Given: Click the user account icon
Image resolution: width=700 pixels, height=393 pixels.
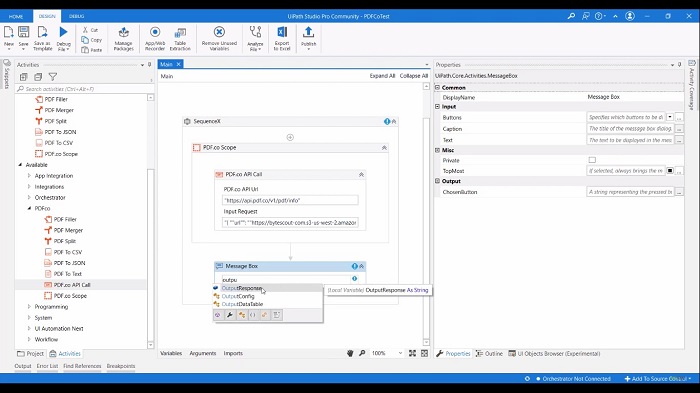Looking at the screenshot, I should coord(629,16).
